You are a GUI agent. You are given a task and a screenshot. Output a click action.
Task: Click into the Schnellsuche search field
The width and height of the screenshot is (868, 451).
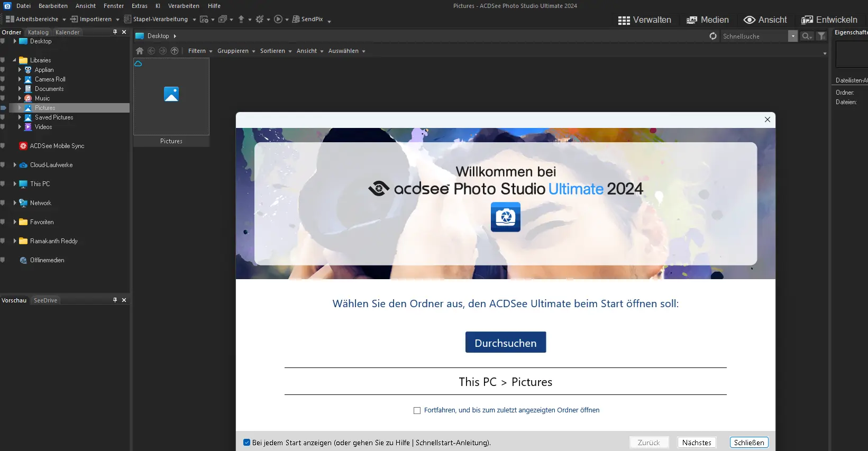(754, 36)
